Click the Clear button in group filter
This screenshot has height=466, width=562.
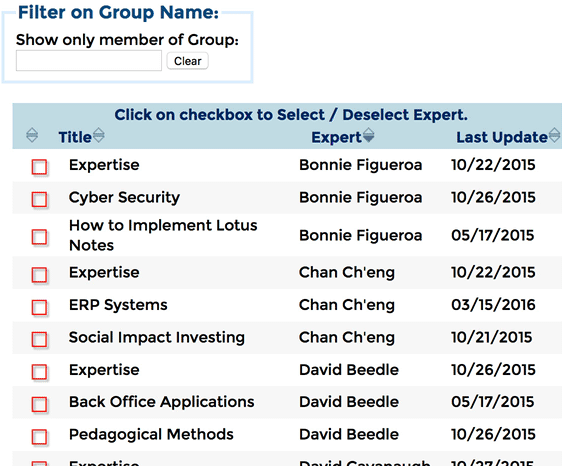pos(187,61)
